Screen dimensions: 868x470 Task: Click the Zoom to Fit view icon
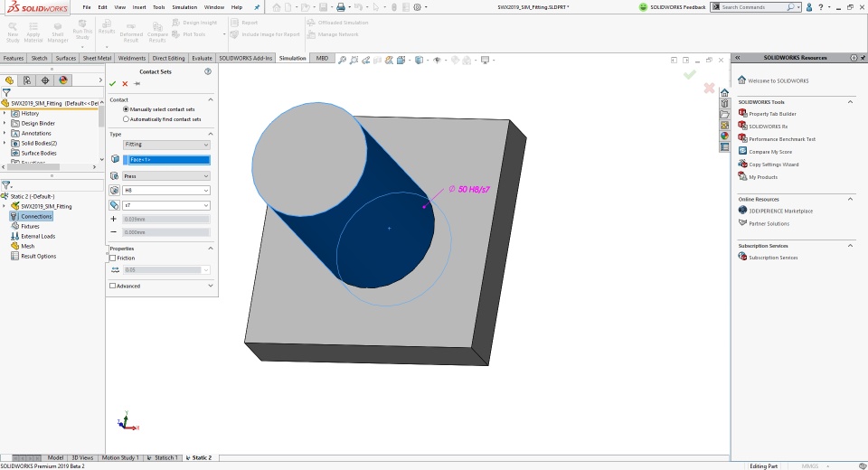pos(342,60)
